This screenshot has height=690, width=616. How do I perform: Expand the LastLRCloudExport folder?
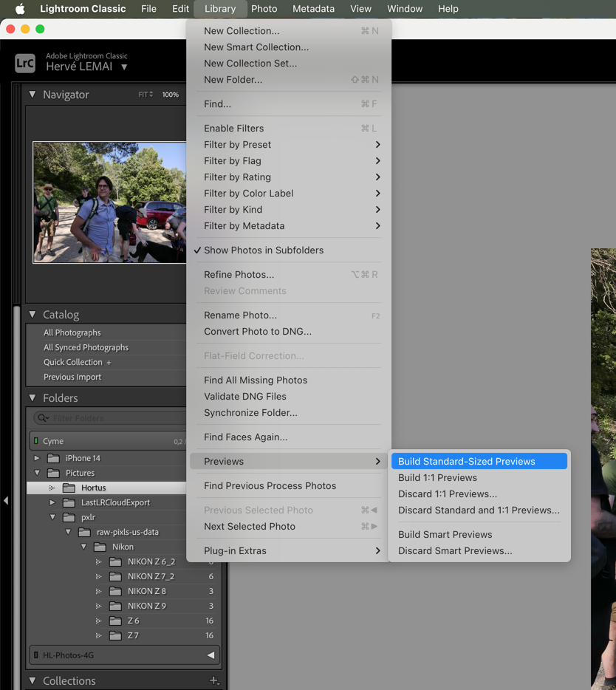click(x=52, y=502)
